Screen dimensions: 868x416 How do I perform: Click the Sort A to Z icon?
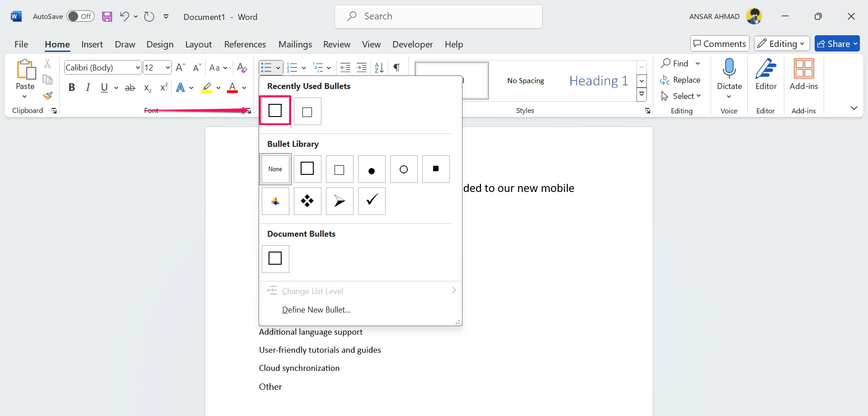[379, 68]
